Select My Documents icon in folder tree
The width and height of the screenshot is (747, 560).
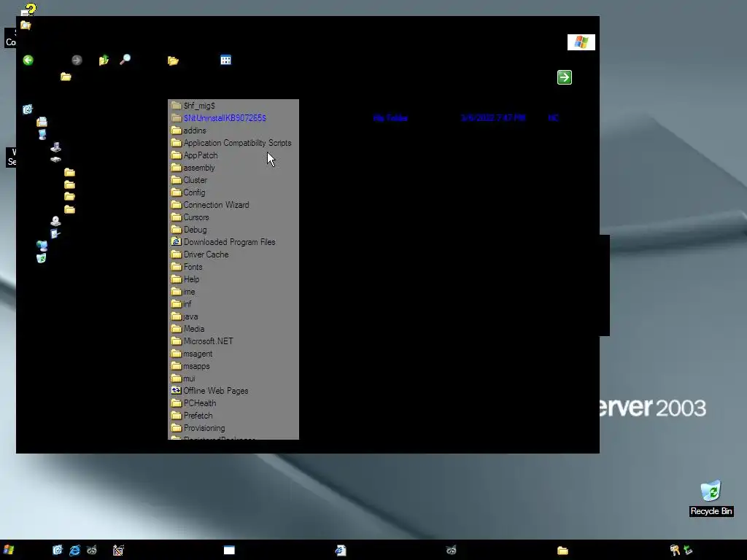pos(42,122)
